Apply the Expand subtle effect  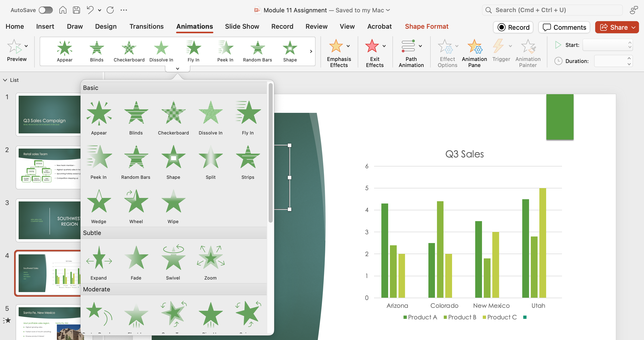point(99,263)
